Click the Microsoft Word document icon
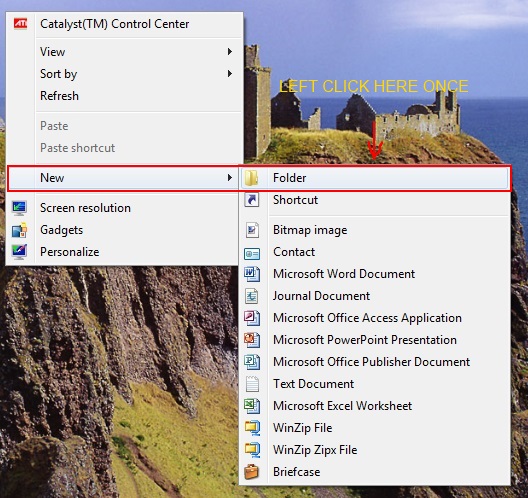 click(x=252, y=274)
